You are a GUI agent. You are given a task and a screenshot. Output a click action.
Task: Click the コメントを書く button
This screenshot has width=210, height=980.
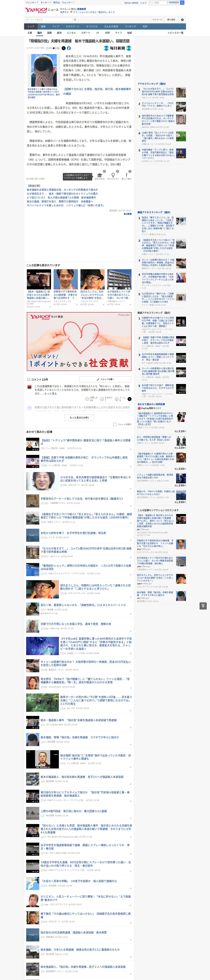coord(105,379)
